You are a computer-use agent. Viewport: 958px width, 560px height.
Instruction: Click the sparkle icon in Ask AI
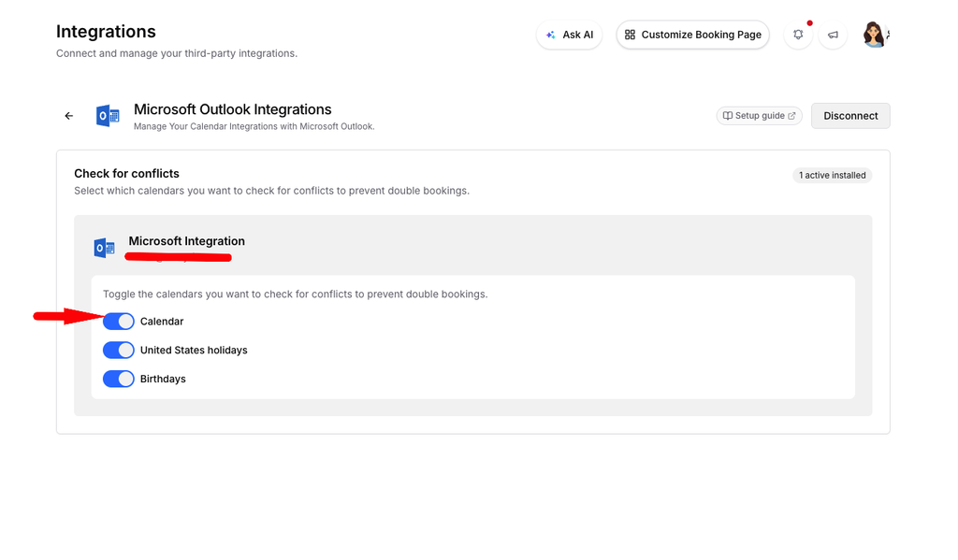pyautogui.click(x=550, y=35)
